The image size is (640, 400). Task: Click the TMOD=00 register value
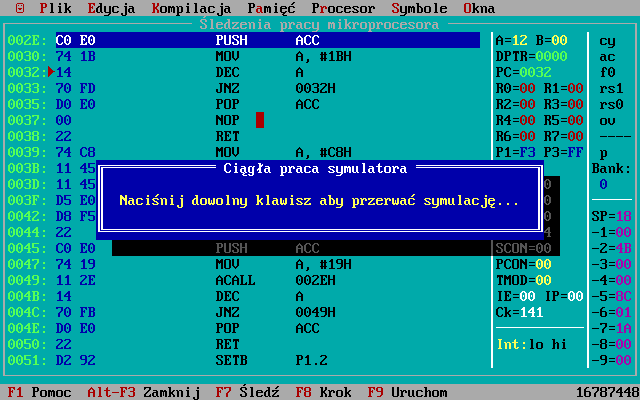[524, 280]
